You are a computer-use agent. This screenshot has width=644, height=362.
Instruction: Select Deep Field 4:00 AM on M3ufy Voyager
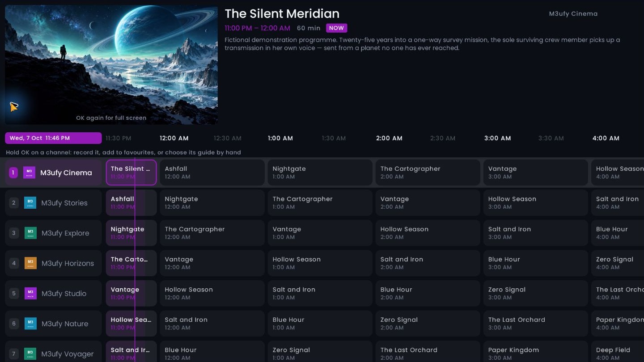pos(618,352)
